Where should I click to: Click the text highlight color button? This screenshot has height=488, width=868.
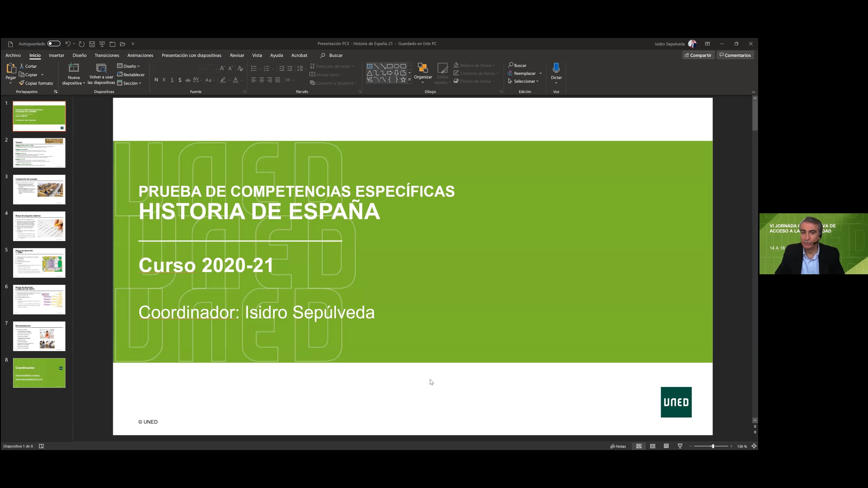coord(223,80)
